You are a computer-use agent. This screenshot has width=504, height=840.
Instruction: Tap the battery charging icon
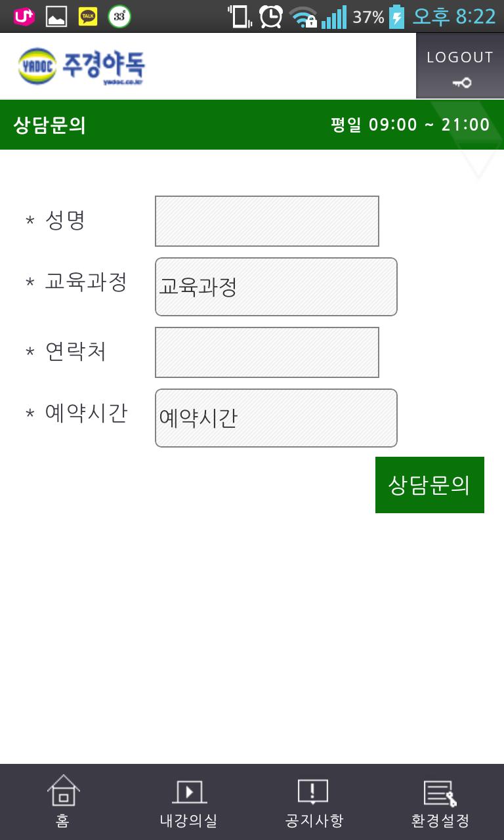click(x=396, y=16)
